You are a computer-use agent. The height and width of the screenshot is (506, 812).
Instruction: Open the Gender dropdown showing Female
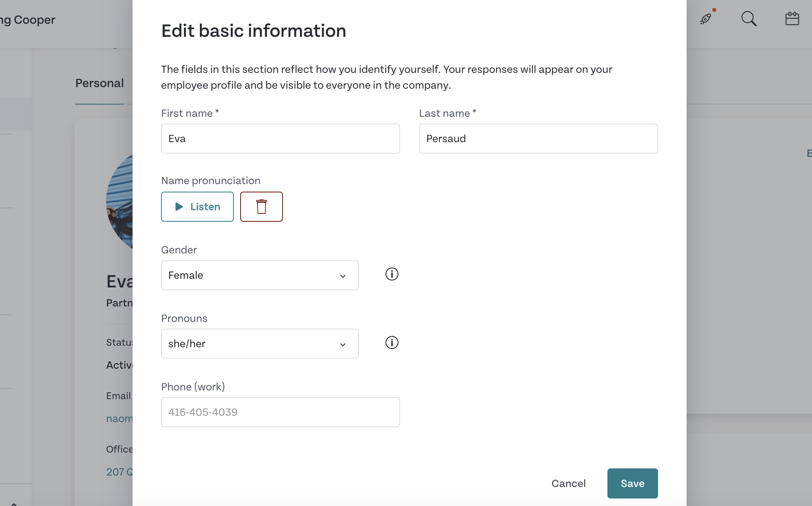(260, 275)
